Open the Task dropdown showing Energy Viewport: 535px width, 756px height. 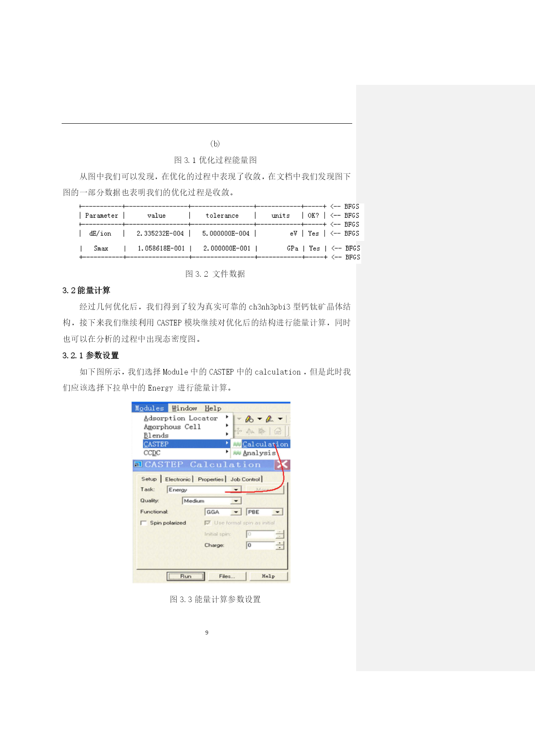(204, 490)
